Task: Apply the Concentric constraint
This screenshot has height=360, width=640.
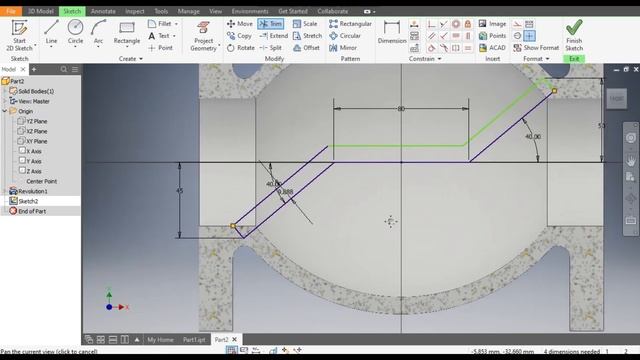Action: [x=456, y=24]
